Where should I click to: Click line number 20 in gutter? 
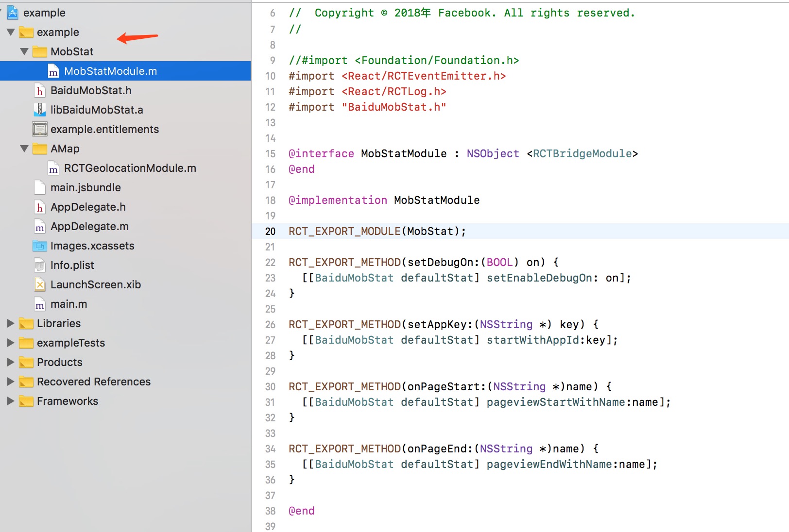pyautogui.click(x=270, y=232)
